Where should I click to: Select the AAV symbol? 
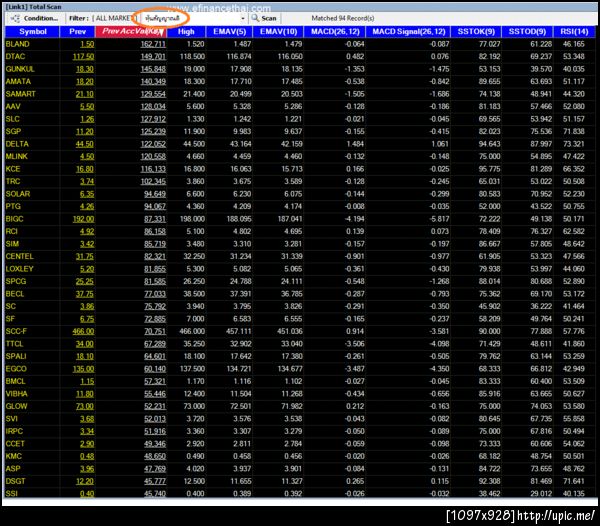pyautogui.click(x=13, y=107)
